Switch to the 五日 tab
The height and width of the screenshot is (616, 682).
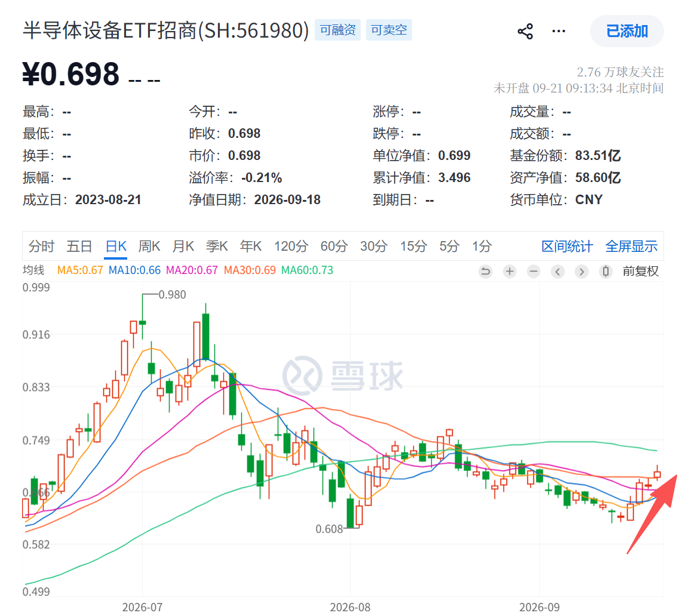(79, 247)
